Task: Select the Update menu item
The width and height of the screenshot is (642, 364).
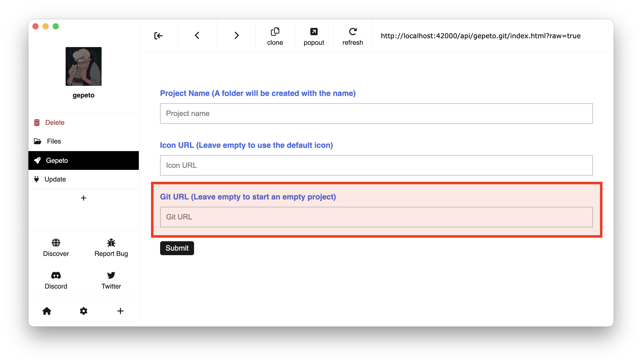Action: [x=55, y=179]
